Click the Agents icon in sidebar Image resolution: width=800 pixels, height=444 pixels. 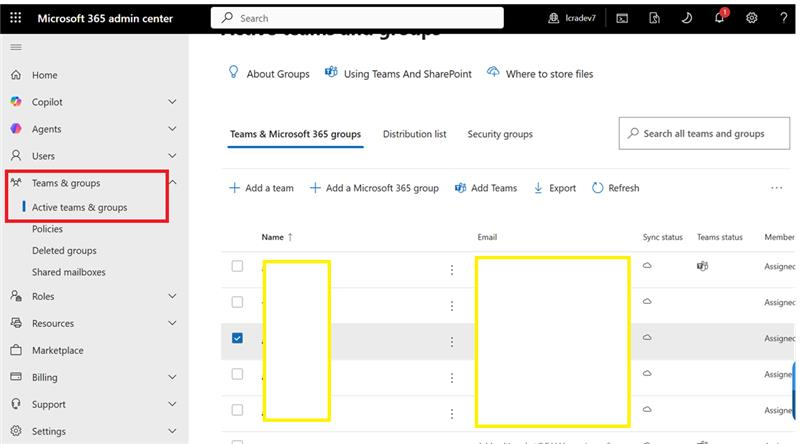16,129
